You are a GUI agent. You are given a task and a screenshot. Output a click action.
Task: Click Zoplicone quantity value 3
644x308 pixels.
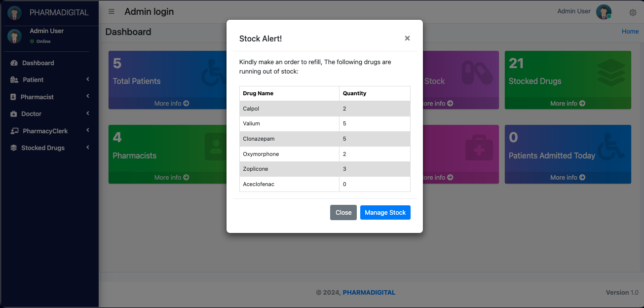(x=344, y=169)
